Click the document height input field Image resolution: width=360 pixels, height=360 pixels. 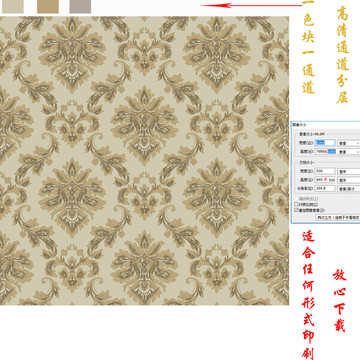tap(325, 180)
